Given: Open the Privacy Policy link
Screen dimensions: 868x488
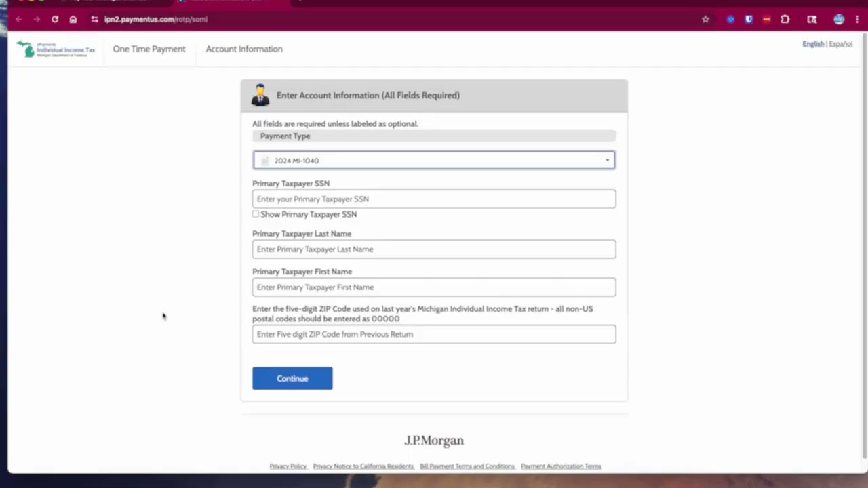Looking at the screenshot, I should coord(288,466).
